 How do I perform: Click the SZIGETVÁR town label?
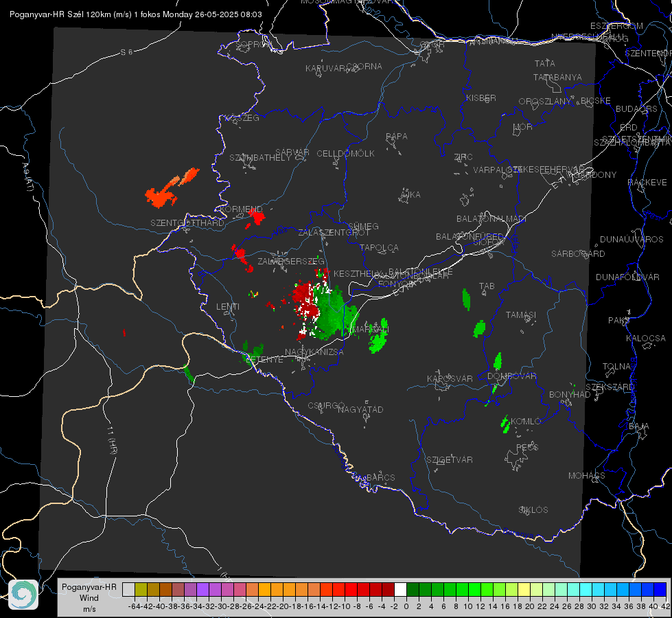tap(450, 460)
